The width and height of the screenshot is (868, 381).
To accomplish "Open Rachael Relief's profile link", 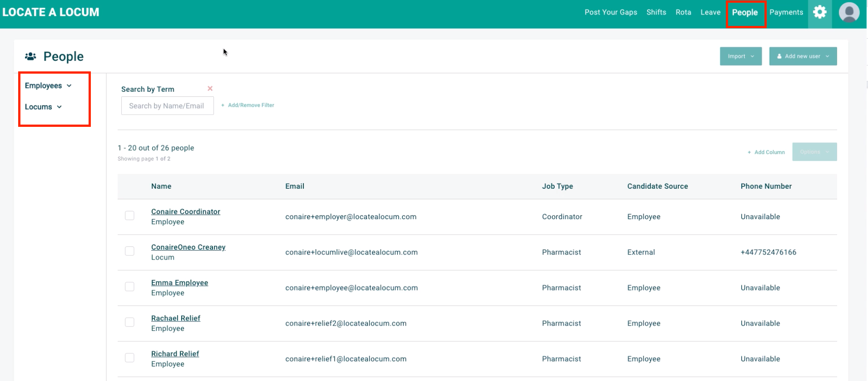I will [176, 318].
